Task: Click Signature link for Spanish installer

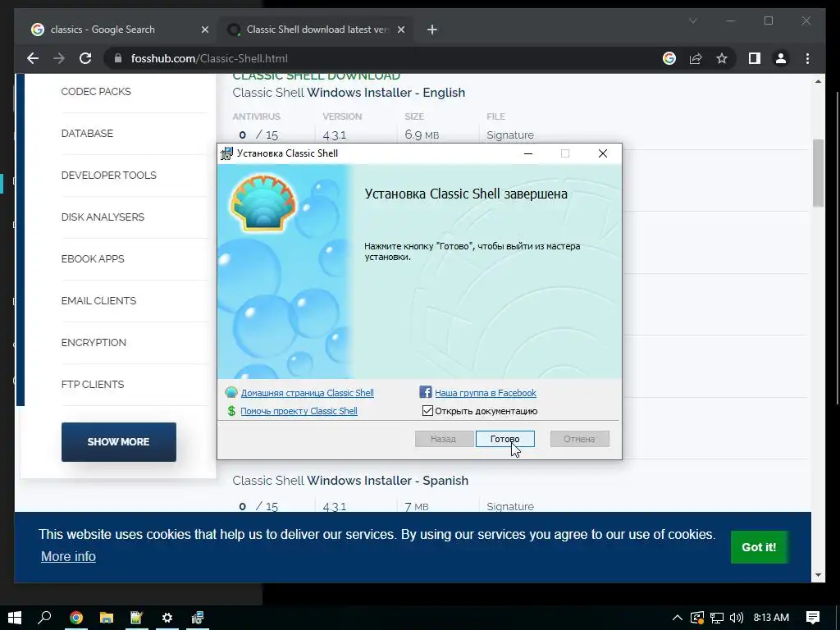Action: tap(510, 506)
